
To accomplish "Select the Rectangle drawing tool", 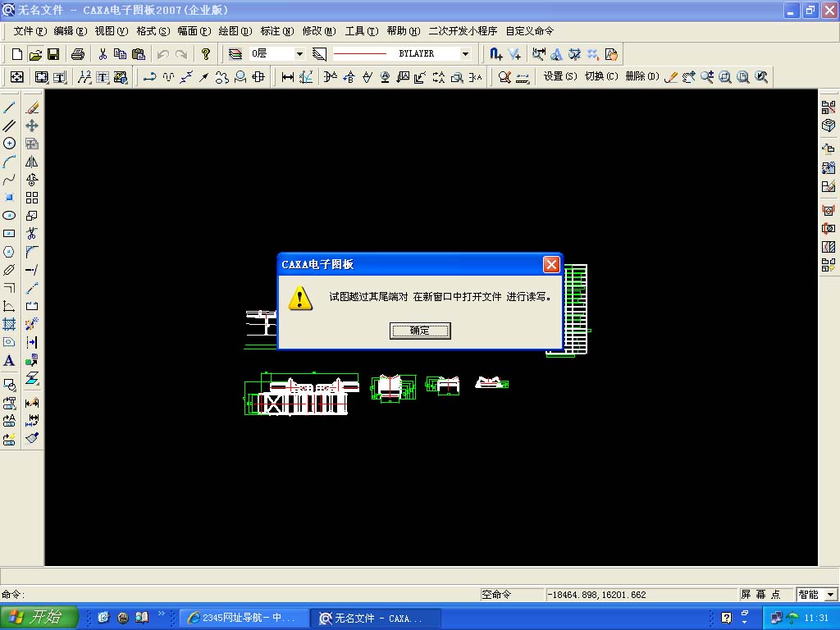I will click(x=9, y=234).
